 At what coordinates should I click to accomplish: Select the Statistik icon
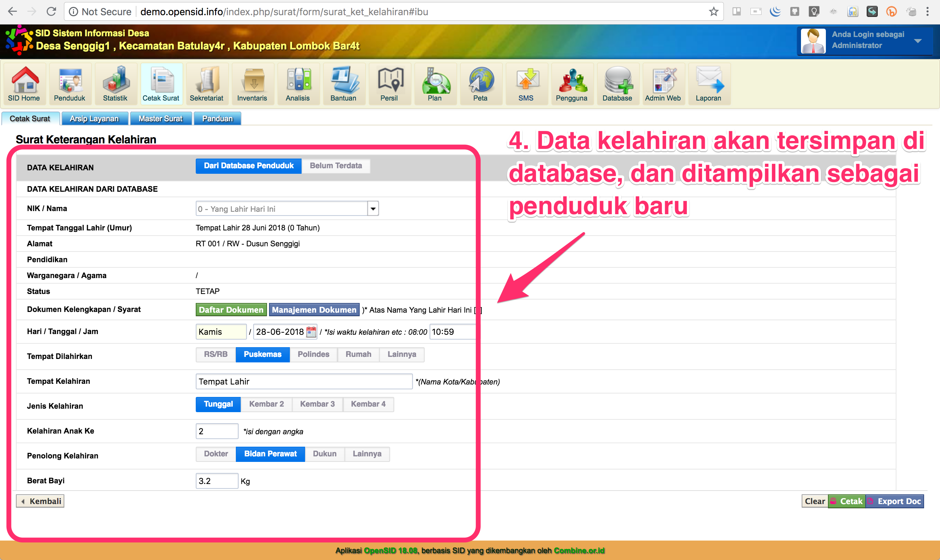point(116,83)
